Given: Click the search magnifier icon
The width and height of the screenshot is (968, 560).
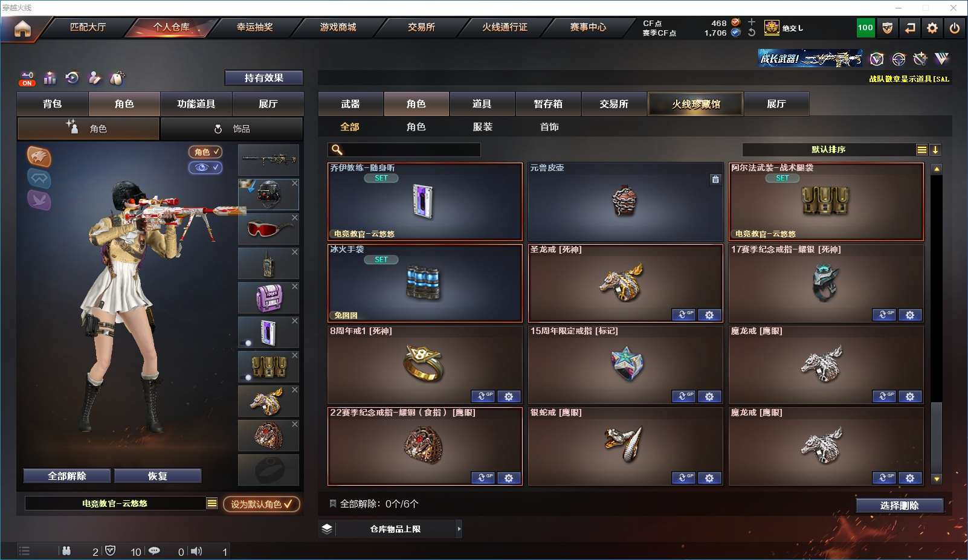Looking at the screenshot, I should click(337, 150).
